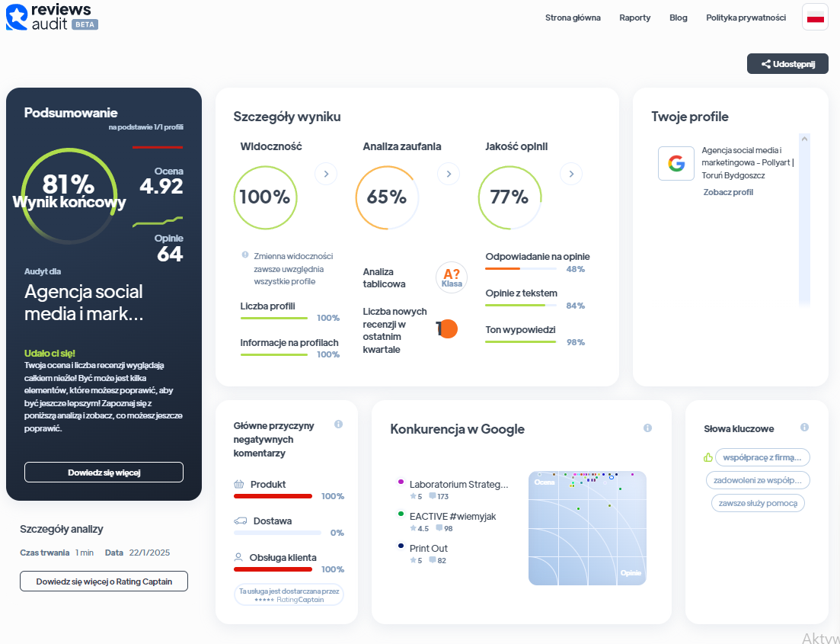
Task: Click RatingCaptain service provider badge
Action: click(289, 594)
